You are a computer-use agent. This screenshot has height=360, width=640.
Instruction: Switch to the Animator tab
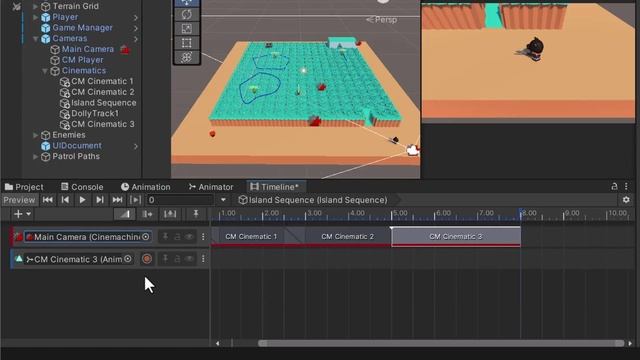pyautogui.click(x=211, y=187)
